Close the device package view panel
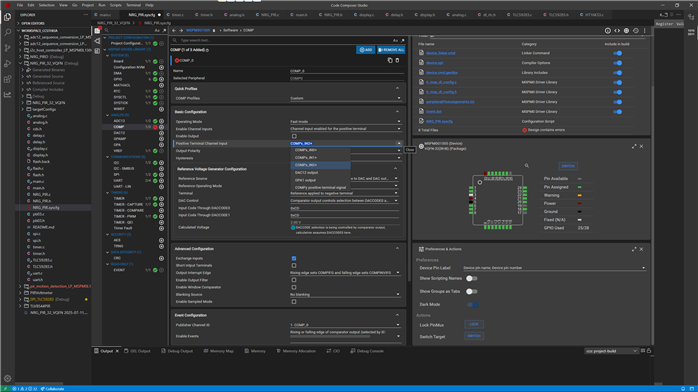The width and height of the screenshot is (698, 392). [x=641, y=146]
